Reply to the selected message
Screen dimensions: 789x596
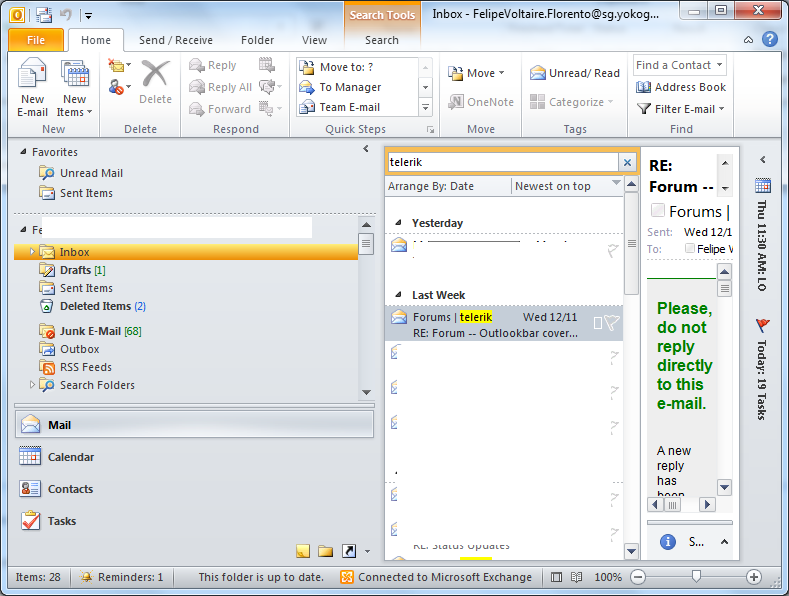tap(213, 65)
